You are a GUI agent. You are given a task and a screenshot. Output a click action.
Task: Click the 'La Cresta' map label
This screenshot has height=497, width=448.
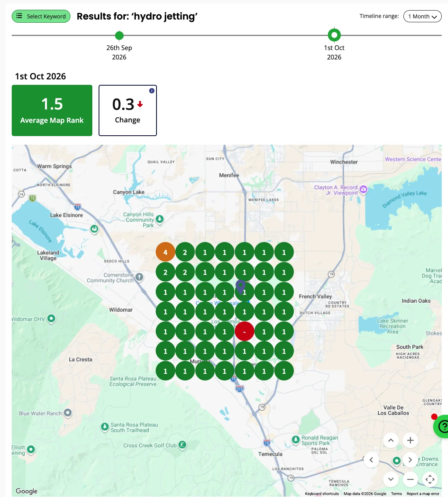[x=81, y=359]
